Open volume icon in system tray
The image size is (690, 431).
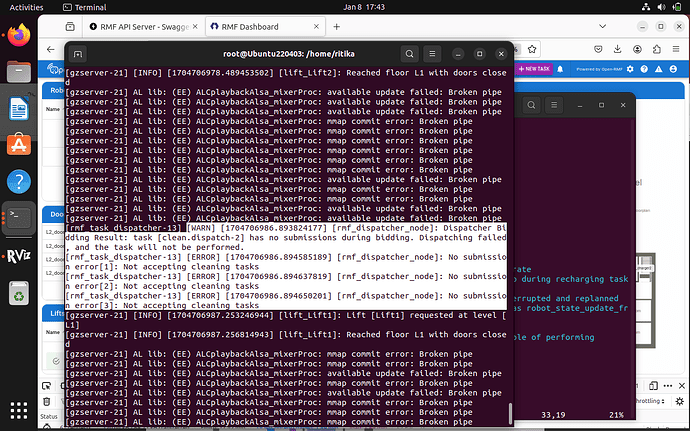(x=661, y=7)
